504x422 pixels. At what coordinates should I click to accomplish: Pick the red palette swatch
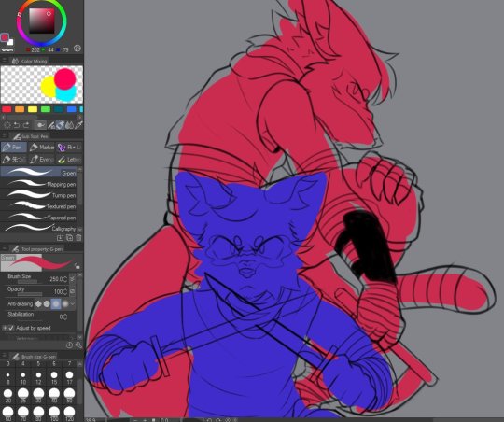coord(7,109)
